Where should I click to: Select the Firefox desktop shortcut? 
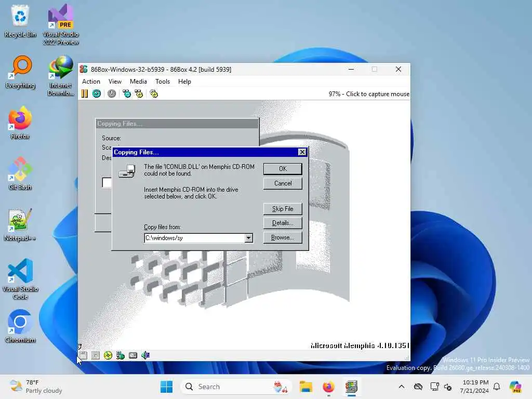pyautogui.click(x=20, y=123)
